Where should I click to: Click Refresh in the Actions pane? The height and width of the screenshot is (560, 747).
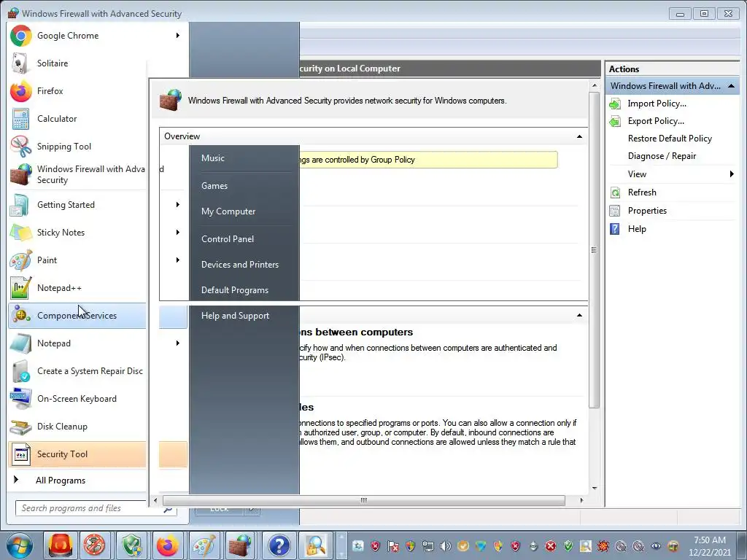[x=642, y=192]
